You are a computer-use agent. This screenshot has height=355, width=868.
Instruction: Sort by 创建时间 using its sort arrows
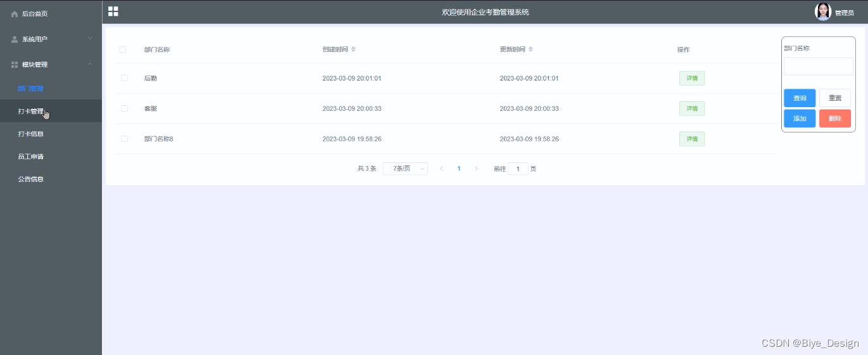354,49
